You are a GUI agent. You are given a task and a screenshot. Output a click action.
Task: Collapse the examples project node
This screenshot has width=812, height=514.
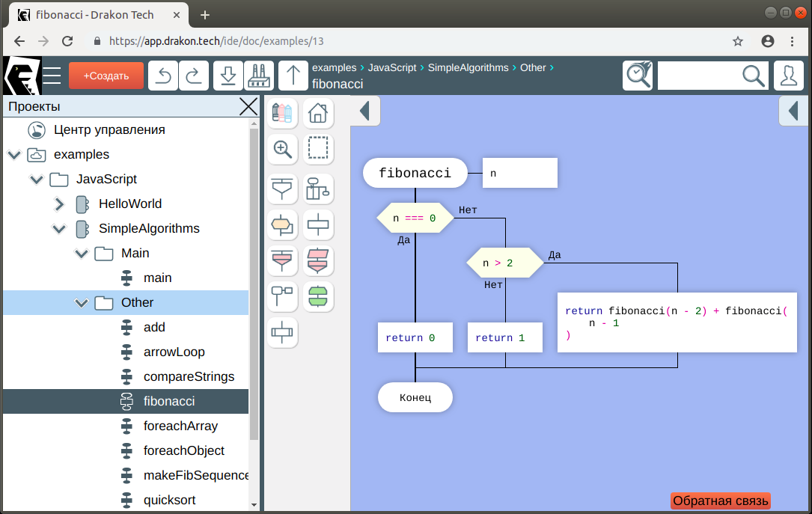[13, 155]
